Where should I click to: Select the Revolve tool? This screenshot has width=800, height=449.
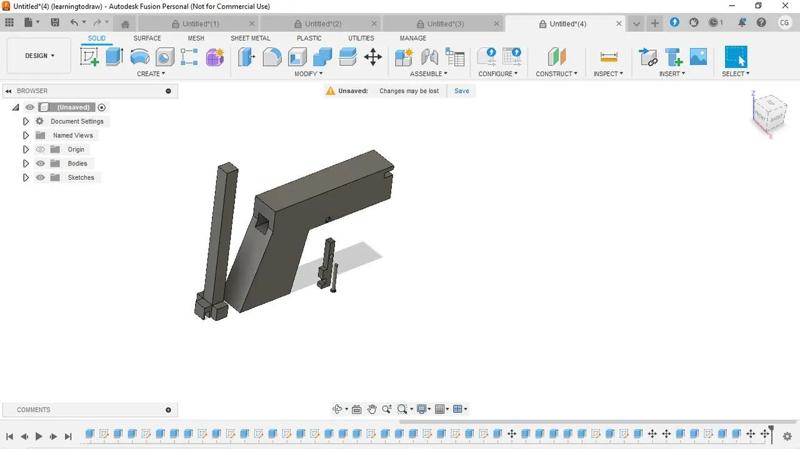139,57
